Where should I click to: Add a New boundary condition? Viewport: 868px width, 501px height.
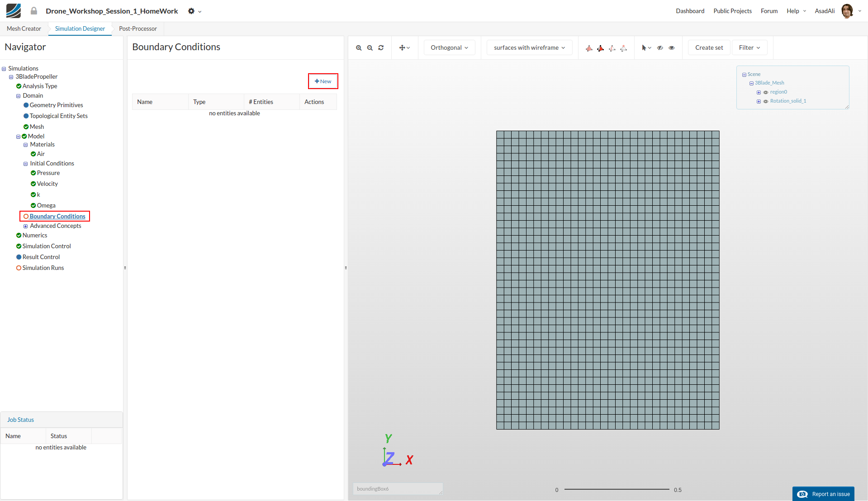pos(323,81)
